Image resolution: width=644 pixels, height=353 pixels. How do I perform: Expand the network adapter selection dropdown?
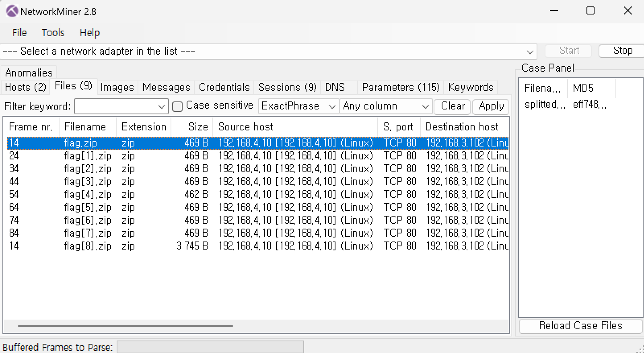coord(530,52)
